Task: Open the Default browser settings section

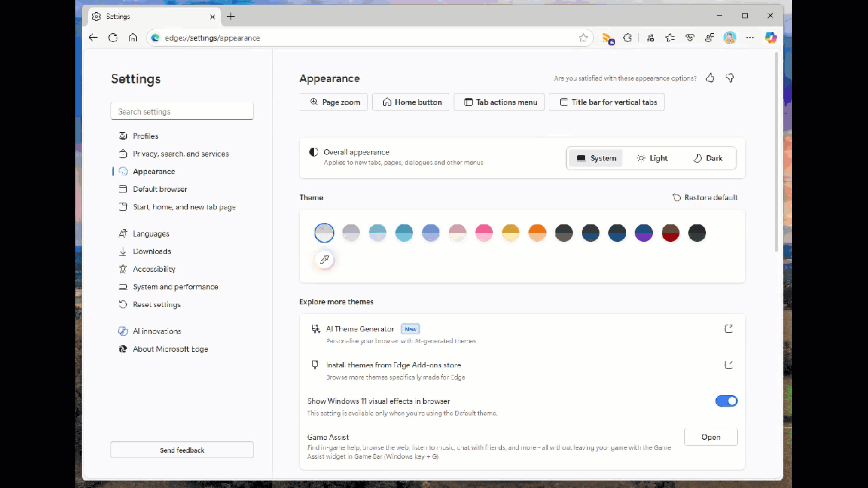Action: [160, 189]
